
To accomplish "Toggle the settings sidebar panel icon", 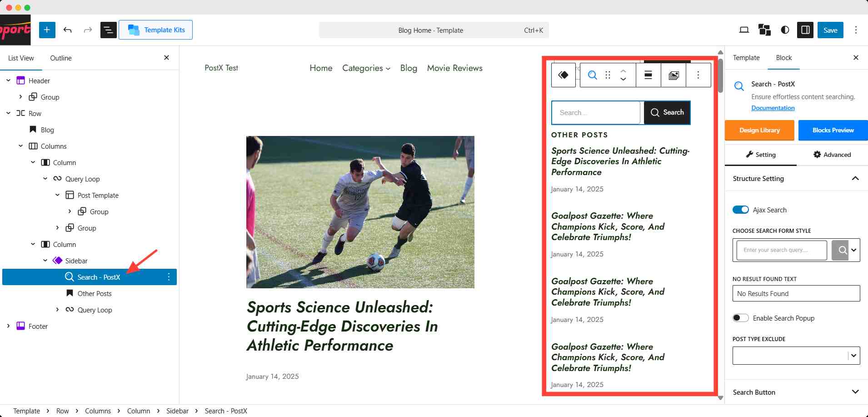I will pyautogui.click(x=805, y=30).
